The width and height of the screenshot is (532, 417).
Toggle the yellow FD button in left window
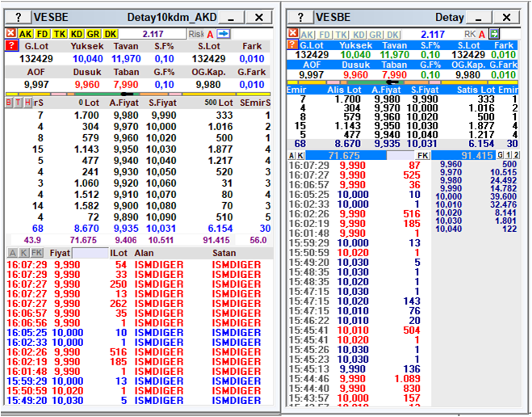point(43,34)
